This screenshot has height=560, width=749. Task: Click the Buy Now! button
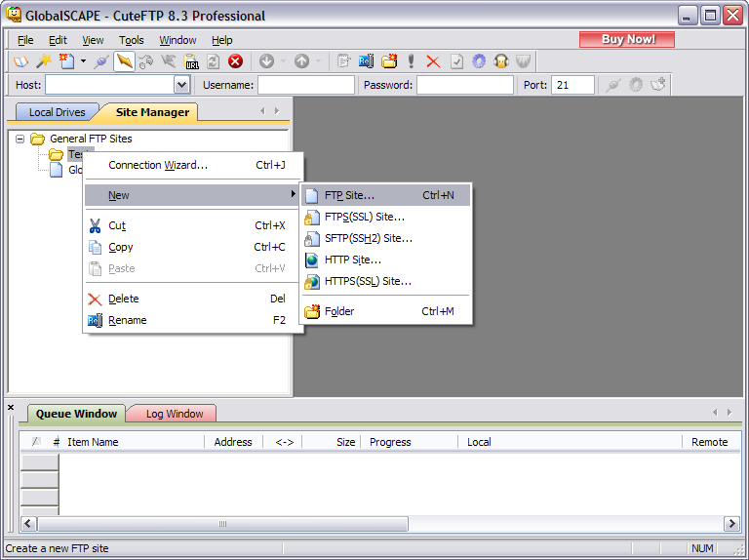627,40
